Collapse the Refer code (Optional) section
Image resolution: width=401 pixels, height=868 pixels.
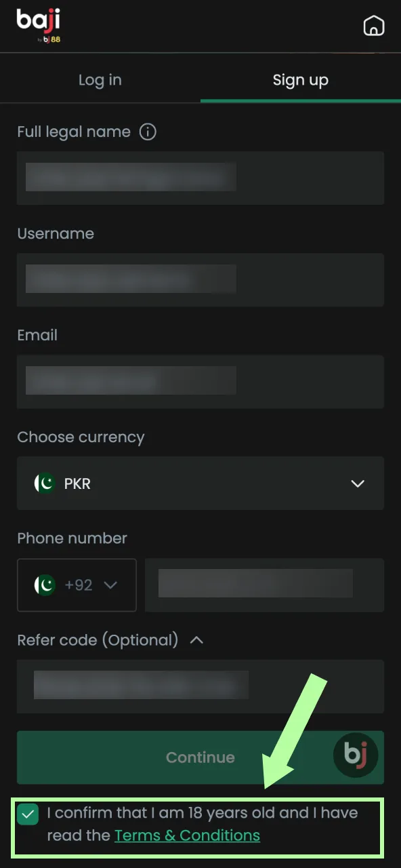point(196,639)
